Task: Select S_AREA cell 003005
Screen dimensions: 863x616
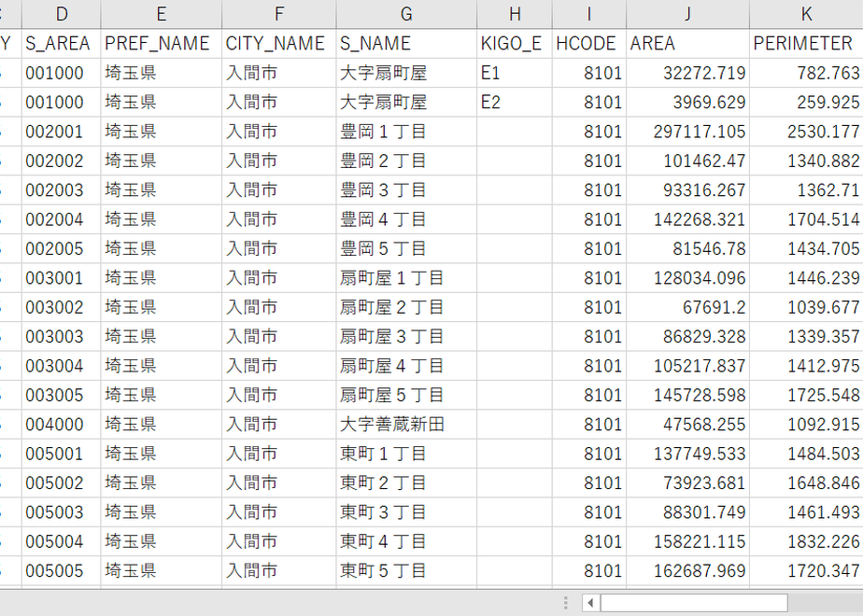Action: point(61,395)
